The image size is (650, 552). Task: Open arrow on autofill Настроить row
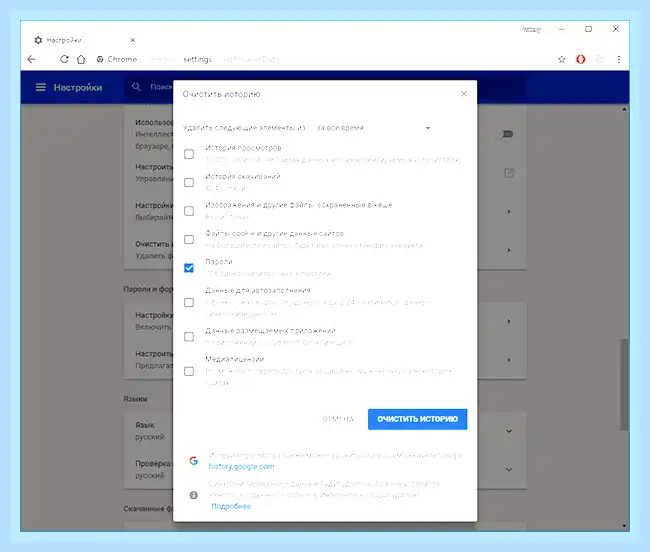tap(509, 360)
